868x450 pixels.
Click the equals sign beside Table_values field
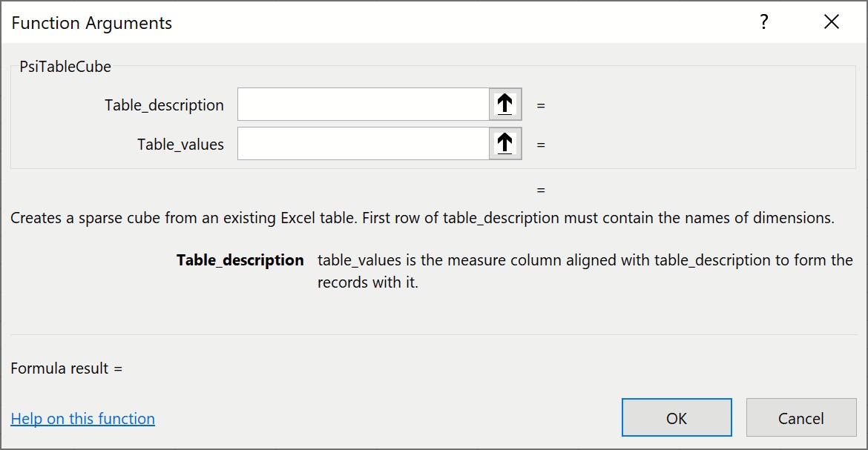tap(541, 145)
